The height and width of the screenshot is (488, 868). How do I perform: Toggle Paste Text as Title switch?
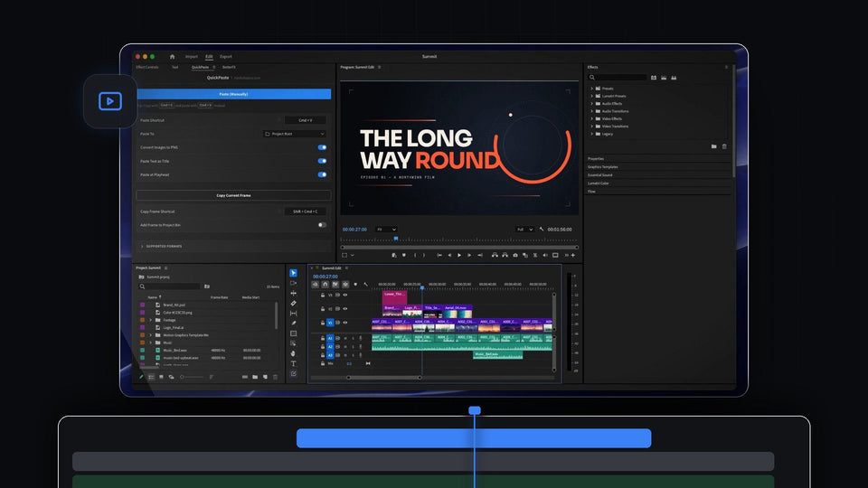322,161
